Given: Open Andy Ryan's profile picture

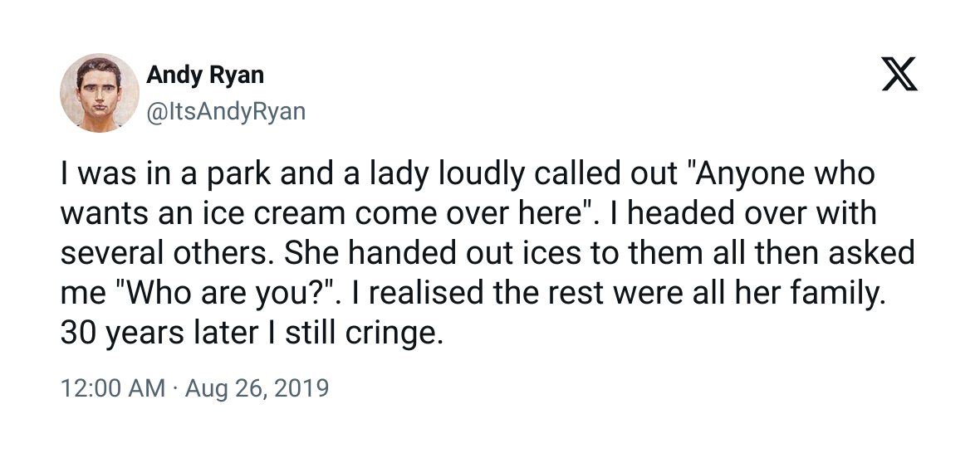Looking at the screenshot, I should (99, 92).
